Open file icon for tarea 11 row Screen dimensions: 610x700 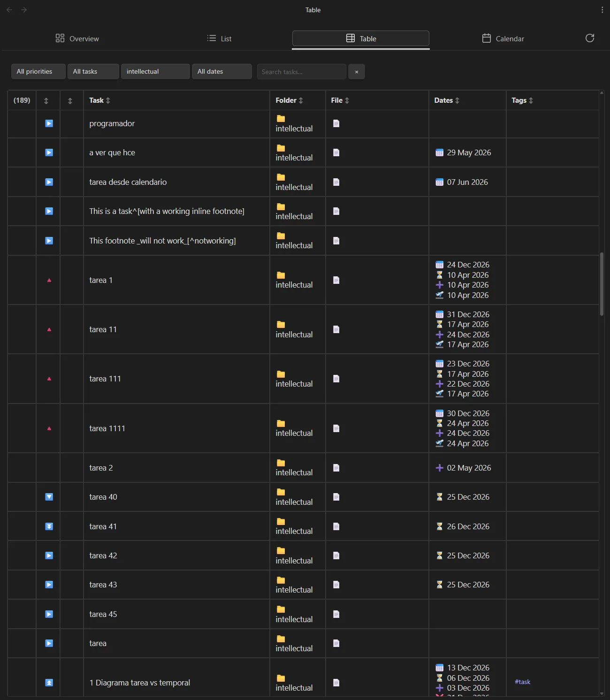[x=336, y=329]
